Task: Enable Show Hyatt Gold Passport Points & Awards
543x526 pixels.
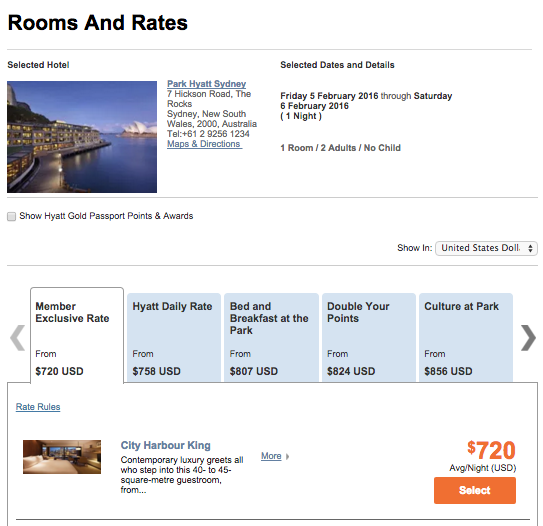Action: click(11, 216)
